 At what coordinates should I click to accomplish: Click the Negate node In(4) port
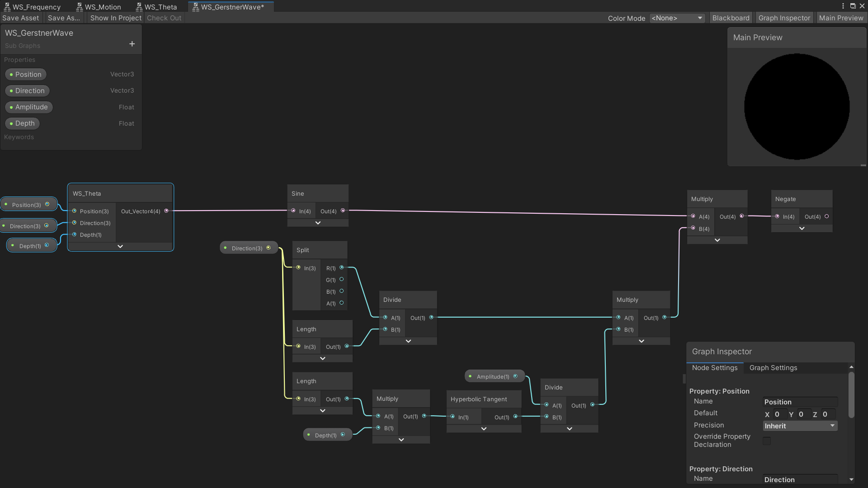pyautogui.click(x=777, y=216)
